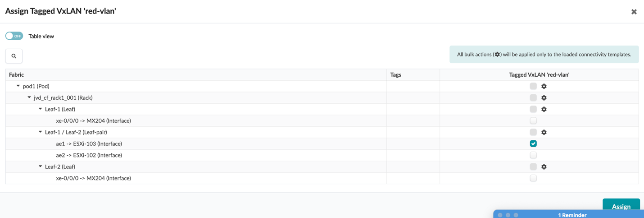Close the Assign Tagged VxLAN dialog

pos(634,12)
